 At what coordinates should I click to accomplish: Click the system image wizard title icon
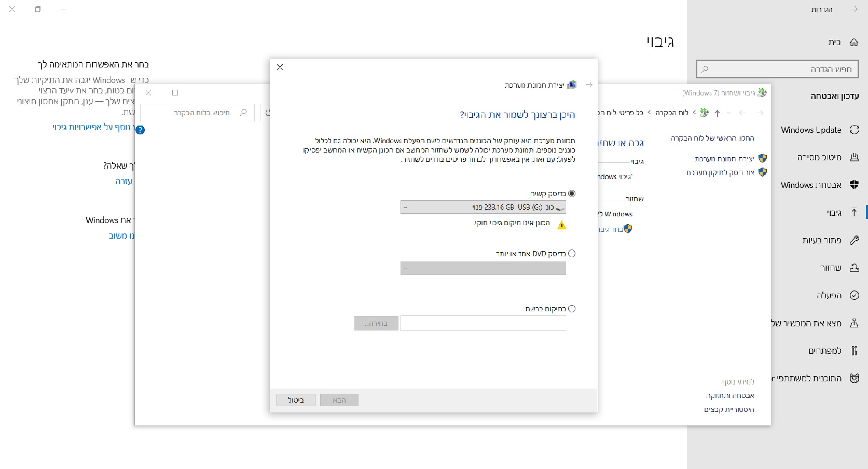(572, 85)
